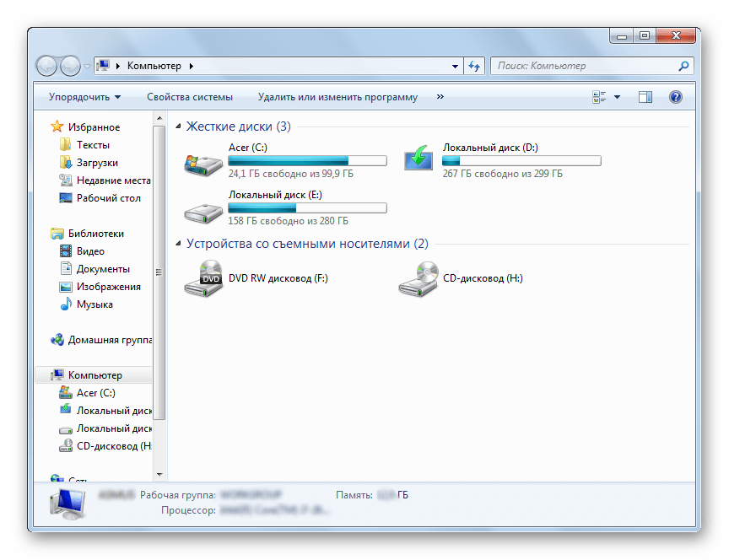Select CD-дисковод (H:) in navigation tree
The width and height of the screenshot is (729, 560).
114,446
